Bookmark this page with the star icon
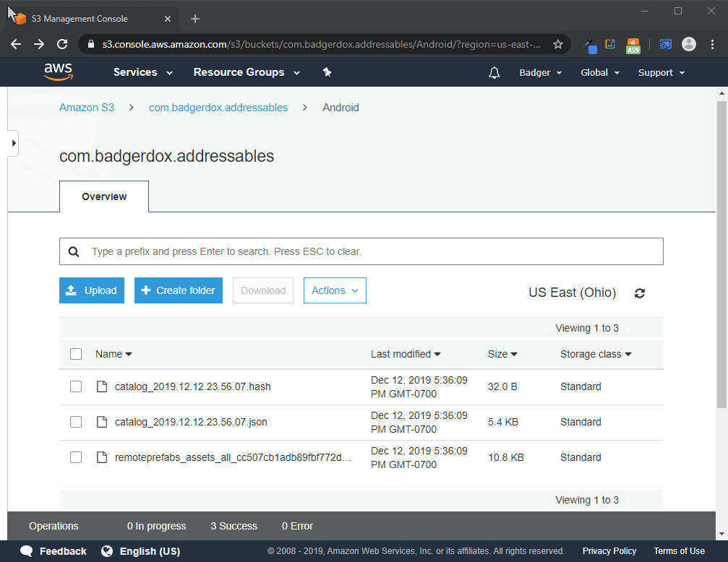Image resolution: width=728 pixels, height=562 pixels. (558, 44)
